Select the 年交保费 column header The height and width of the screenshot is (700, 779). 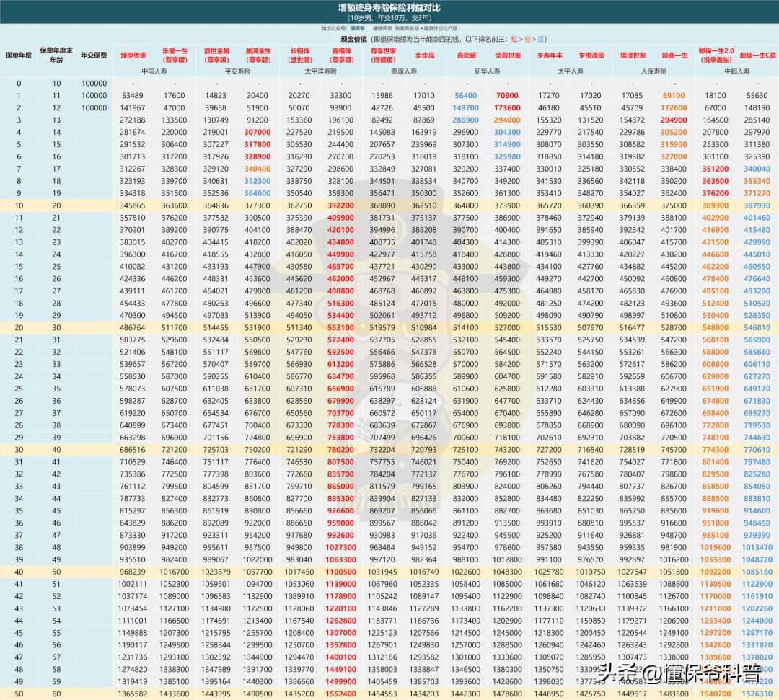(x=93, y=55)
